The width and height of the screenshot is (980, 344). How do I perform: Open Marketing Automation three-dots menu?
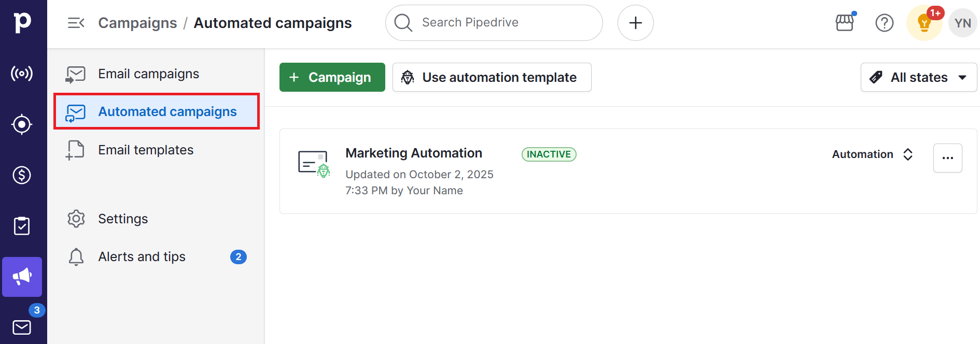(x=947, y=158)
